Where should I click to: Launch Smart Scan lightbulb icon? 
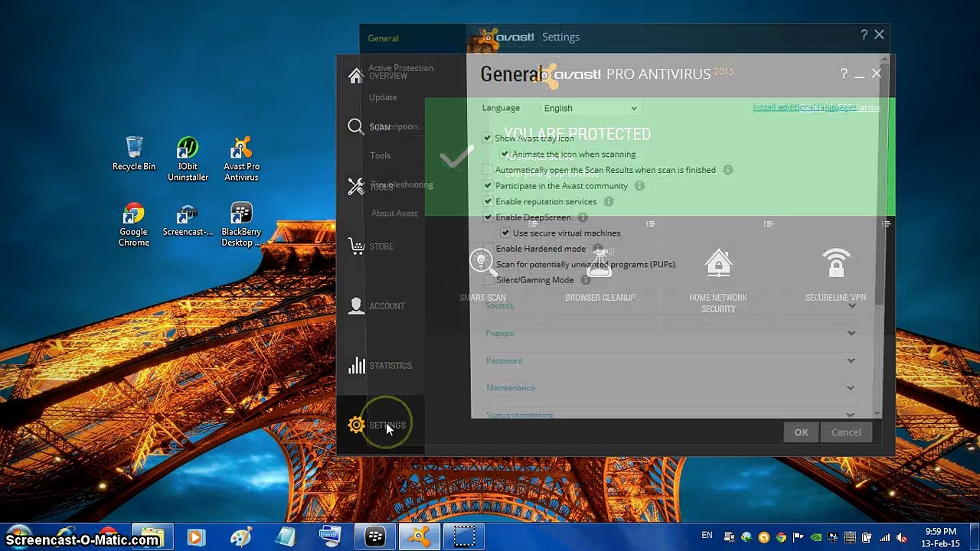click(x=482, y=263)
